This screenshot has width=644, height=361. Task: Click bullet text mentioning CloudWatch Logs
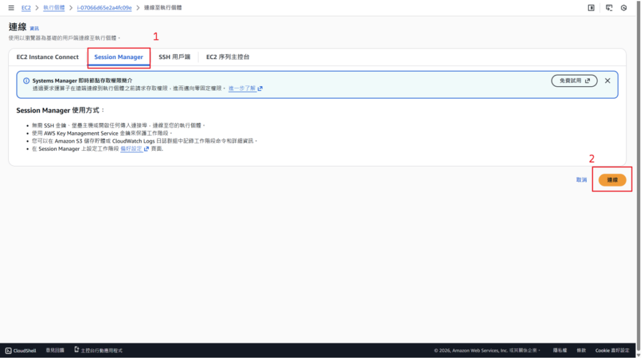145,142
